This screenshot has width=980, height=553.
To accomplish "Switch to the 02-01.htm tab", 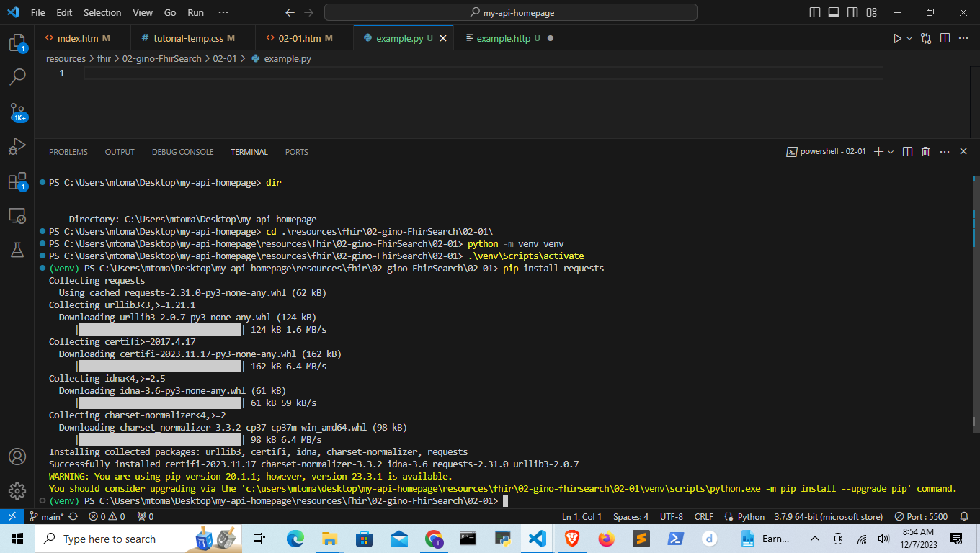I will coord(305,38).
